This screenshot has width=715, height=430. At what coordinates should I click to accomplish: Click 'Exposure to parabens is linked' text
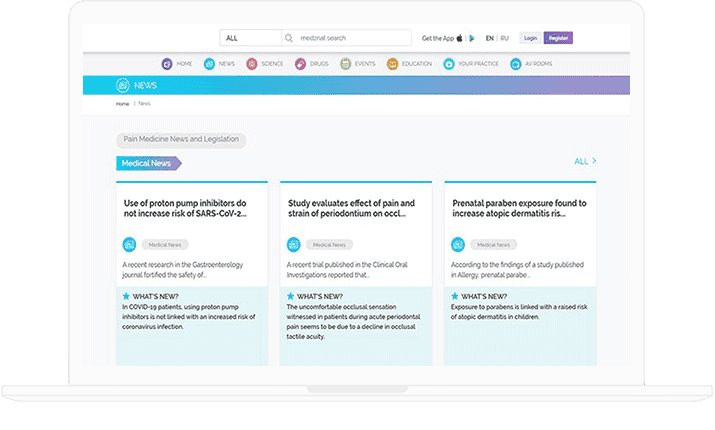point(519,312)
